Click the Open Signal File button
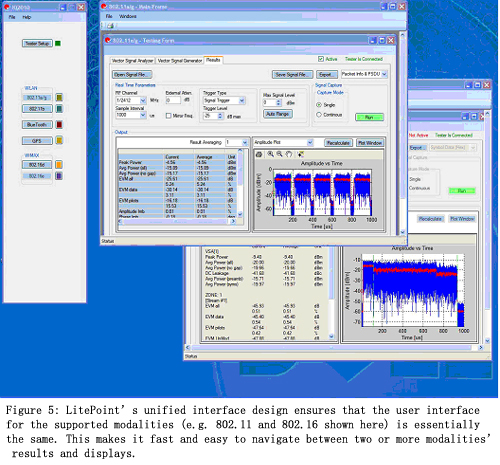This screenshot has height=465, width=500. point(132,75)
